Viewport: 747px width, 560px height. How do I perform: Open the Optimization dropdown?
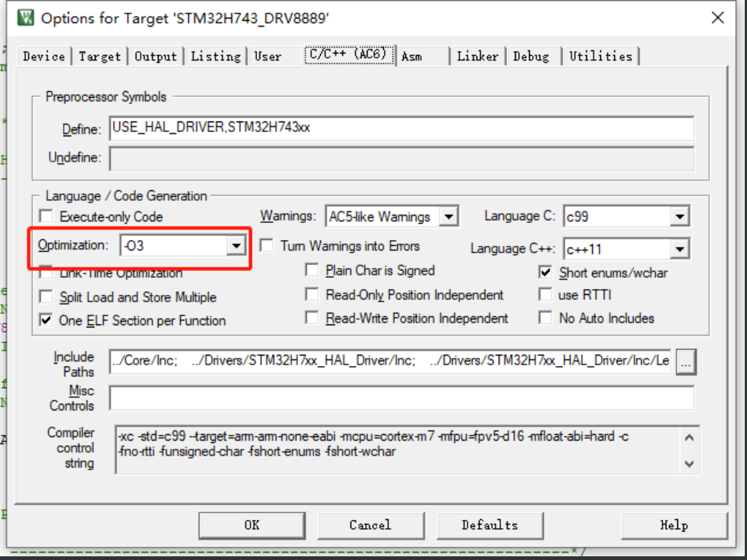click(x=237, y=244)
